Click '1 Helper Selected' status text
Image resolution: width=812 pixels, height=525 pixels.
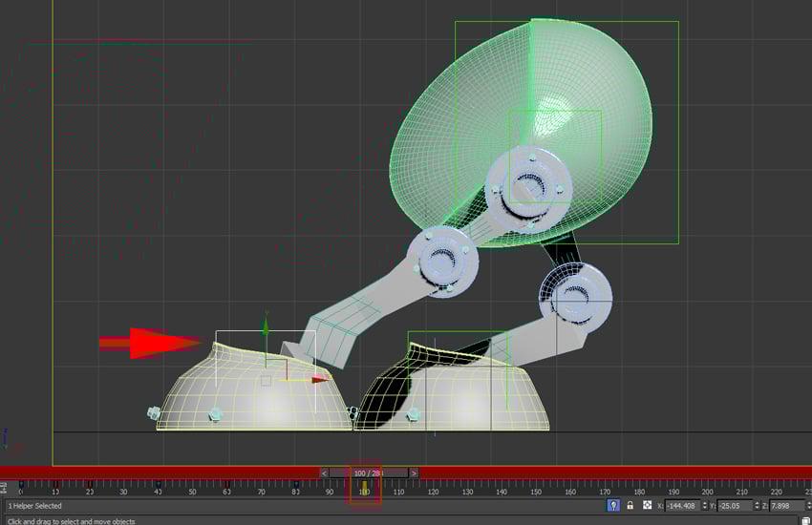click(34, 506)
